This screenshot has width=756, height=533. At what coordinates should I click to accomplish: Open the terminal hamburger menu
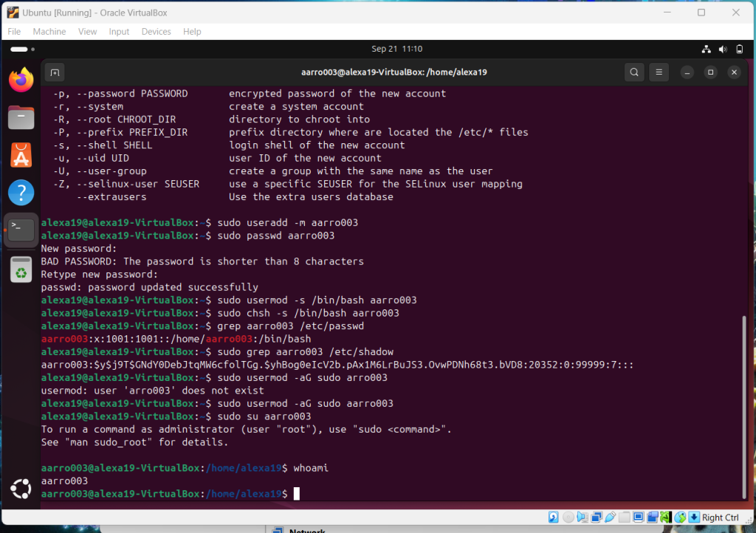[658, 72]
